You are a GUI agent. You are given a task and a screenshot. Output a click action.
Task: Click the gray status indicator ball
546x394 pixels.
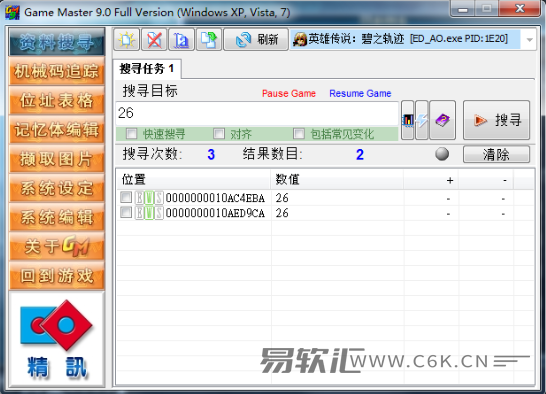click(442, 154)
